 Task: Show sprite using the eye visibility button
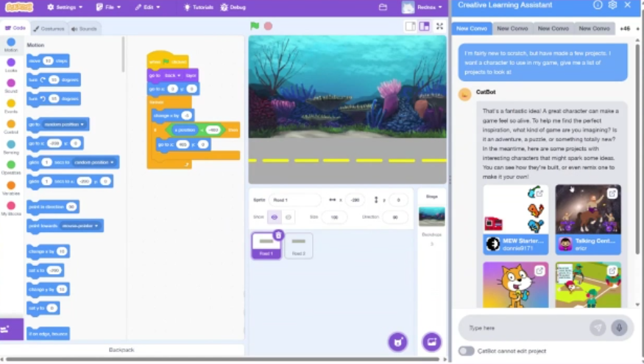tap(274, 217)
